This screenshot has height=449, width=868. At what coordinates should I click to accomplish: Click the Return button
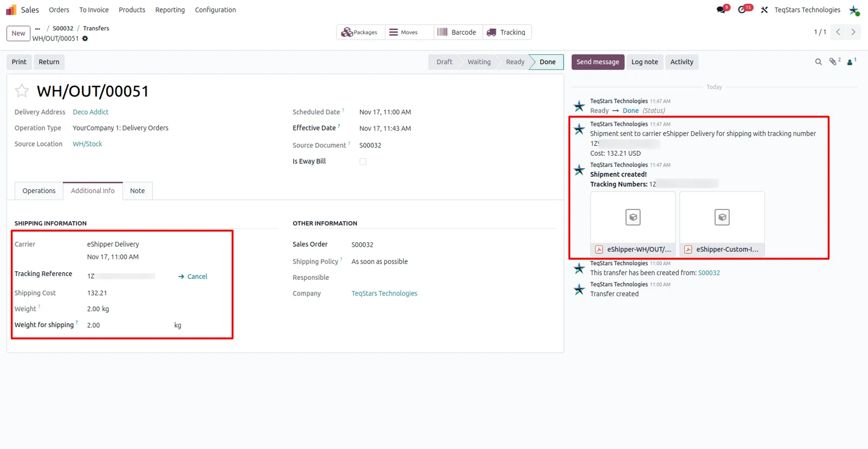click(x=49, y=62)
